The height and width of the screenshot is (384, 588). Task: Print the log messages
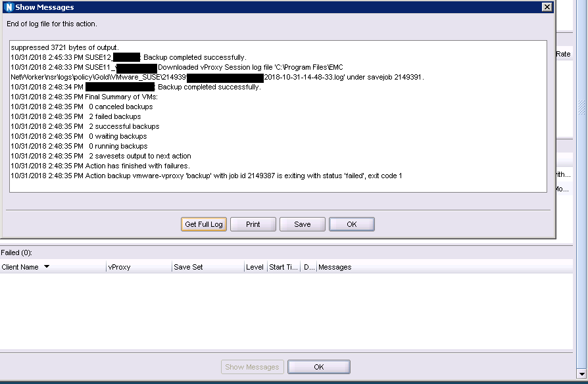[253, 224]
